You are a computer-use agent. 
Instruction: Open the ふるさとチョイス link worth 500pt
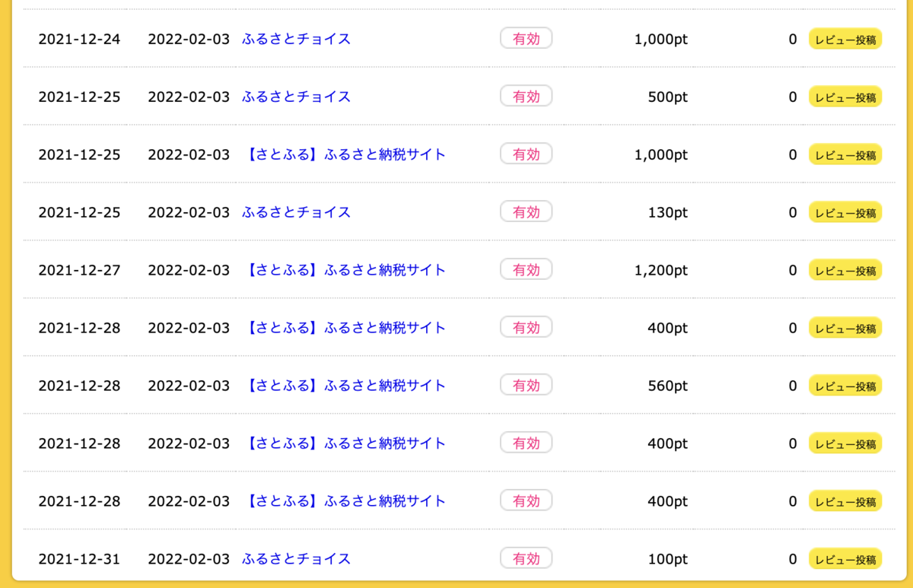click(294, 97)
